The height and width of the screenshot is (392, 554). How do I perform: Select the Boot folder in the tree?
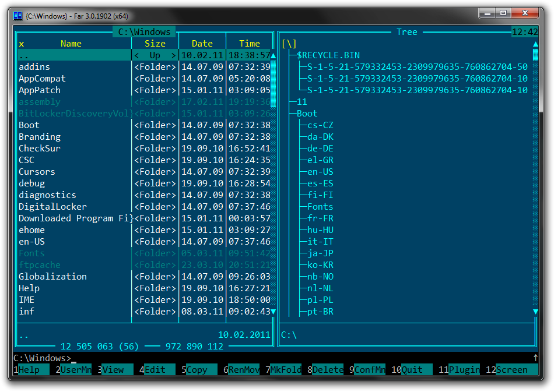307,114
